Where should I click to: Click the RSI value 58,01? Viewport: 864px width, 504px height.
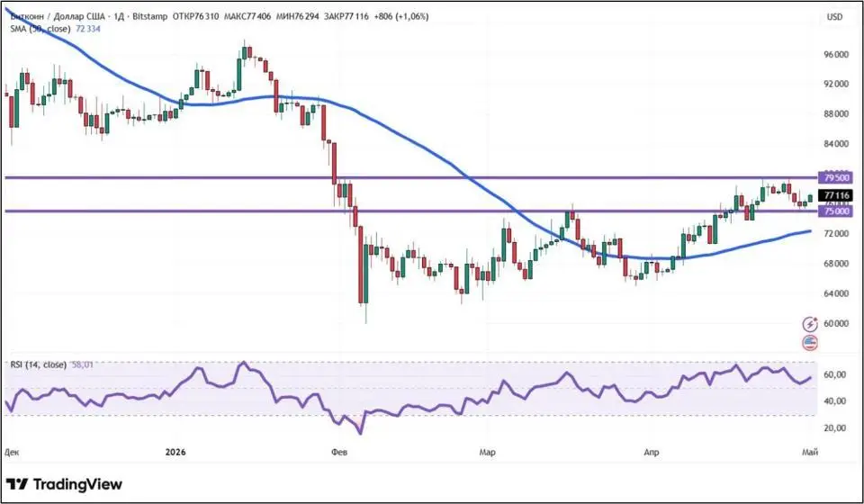tap(83, 364)
